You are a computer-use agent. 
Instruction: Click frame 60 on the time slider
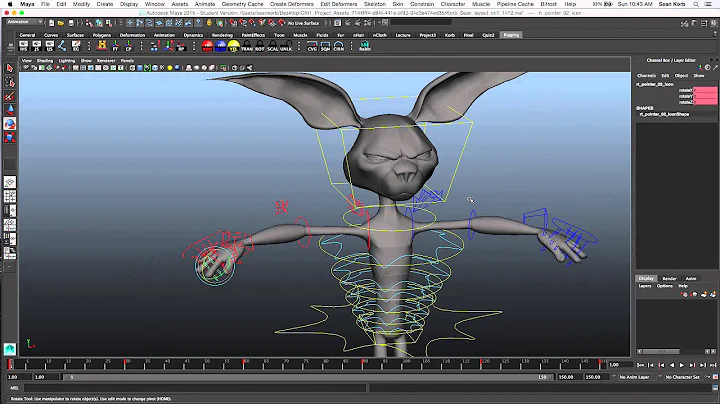[245, 365]
